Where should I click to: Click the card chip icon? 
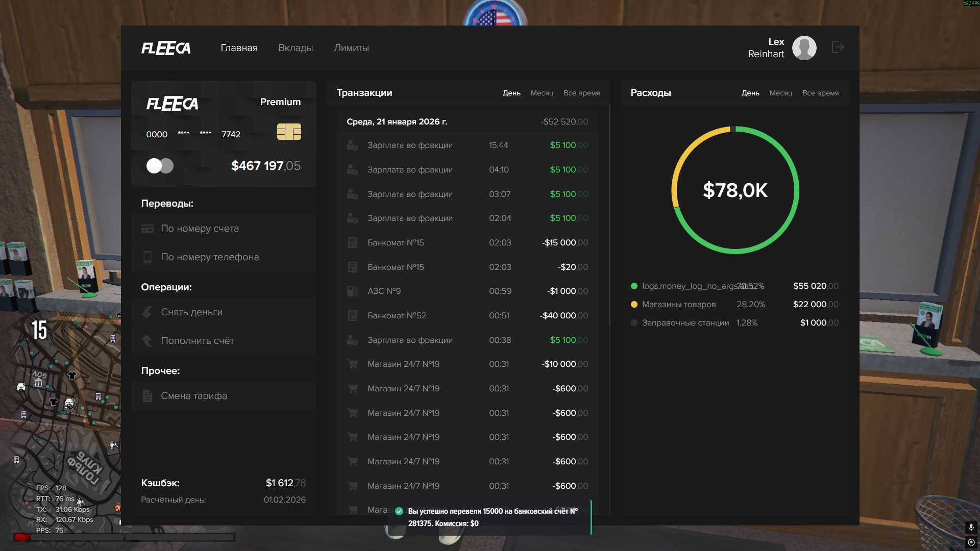(289, 132)
